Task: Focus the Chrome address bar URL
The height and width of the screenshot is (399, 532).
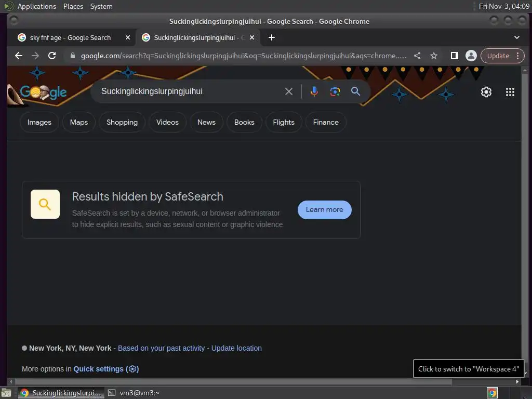Action: click(x=243, y=56)
